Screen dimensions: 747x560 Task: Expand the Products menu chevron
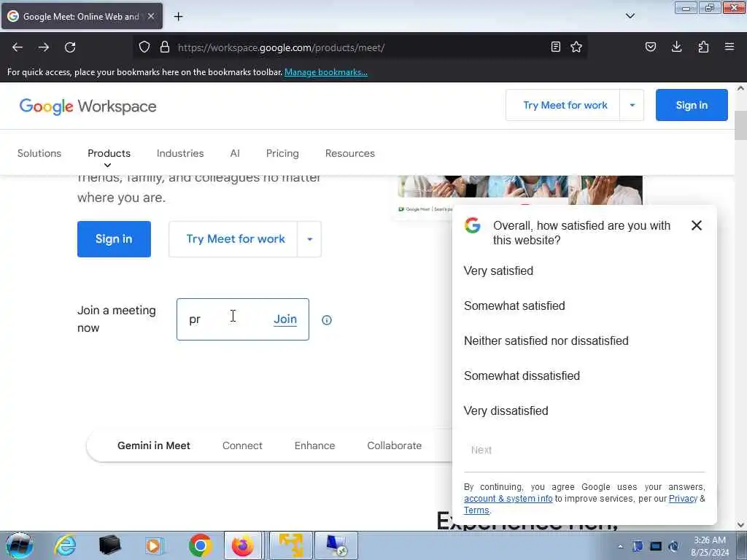(108, 166)
